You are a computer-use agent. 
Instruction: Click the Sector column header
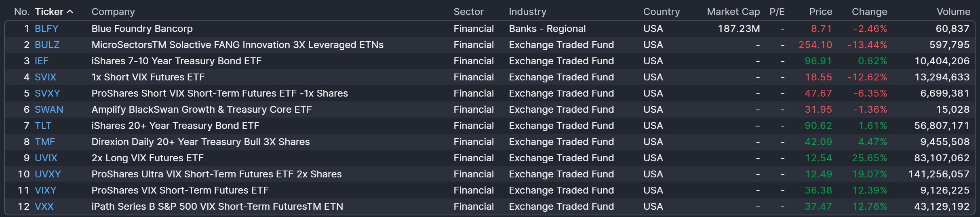click(x=468, y=12)
